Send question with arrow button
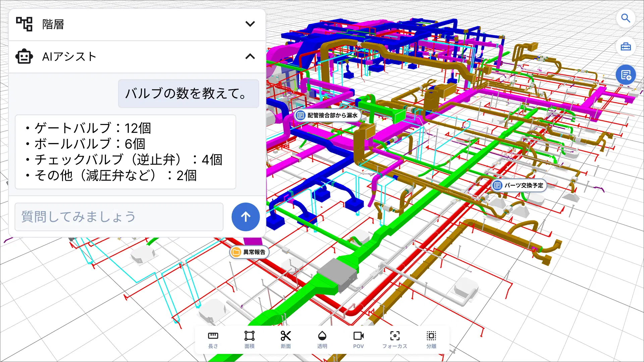This screenshot has width=644, height=362. pos(246,217)
